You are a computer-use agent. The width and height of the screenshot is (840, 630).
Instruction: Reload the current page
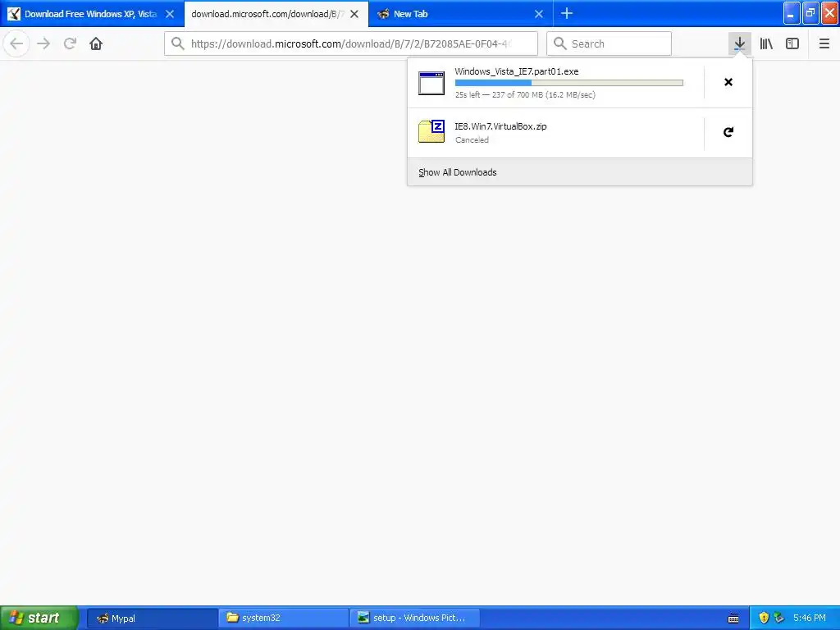coord(70,43)
